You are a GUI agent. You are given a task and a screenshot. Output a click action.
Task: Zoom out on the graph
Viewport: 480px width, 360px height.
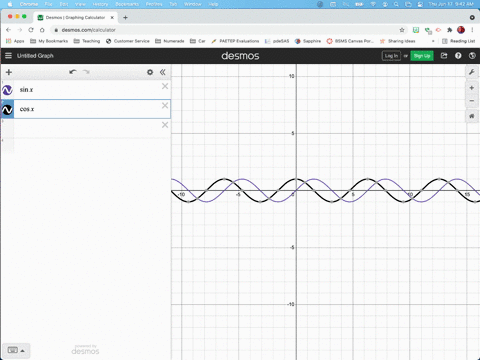tap(472, 101)
